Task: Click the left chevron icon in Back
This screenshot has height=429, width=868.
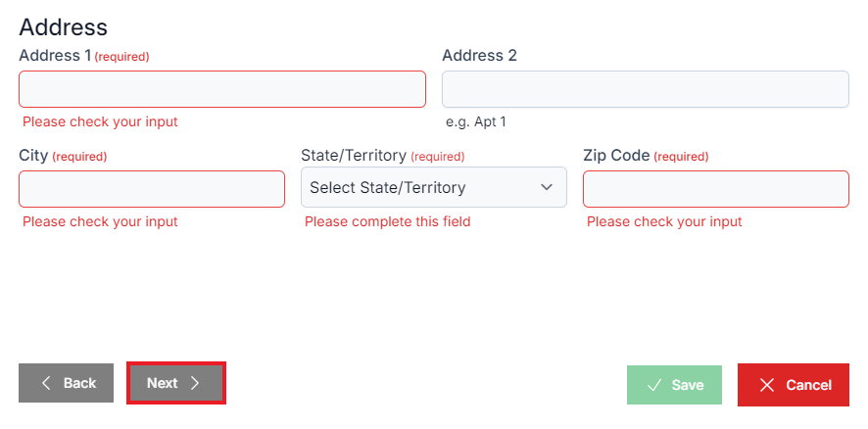Action: [46, 383]
